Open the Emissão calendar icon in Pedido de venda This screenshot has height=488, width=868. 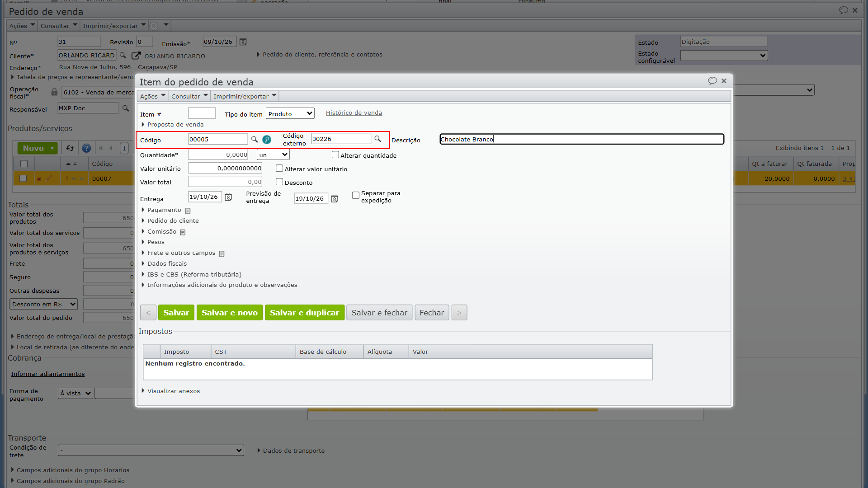[x=243, y=42]
